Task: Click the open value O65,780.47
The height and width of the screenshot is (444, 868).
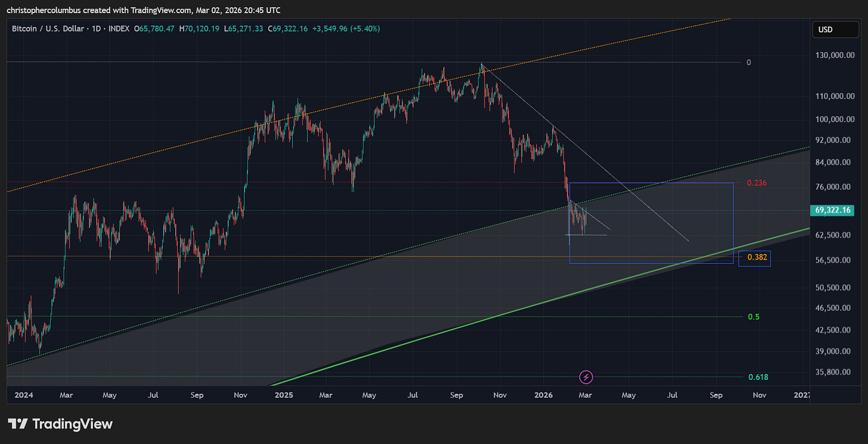Action: pyautogui.click(x=154, y=29)
